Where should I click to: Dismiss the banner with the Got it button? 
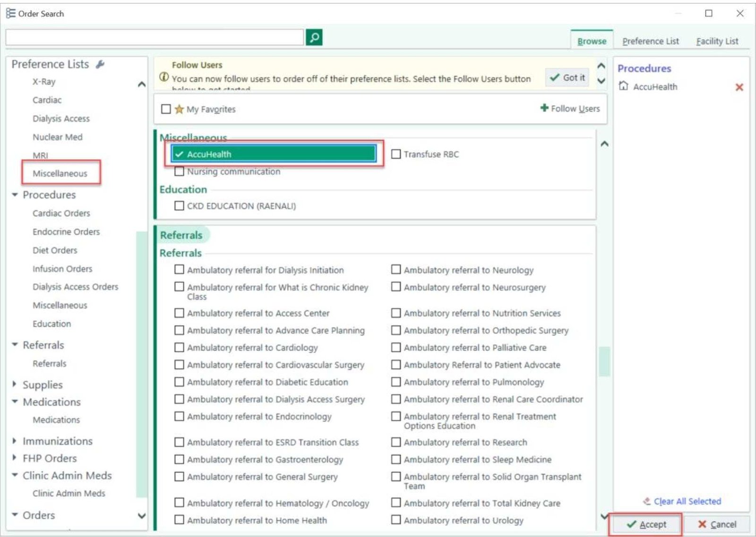[567, 77]
